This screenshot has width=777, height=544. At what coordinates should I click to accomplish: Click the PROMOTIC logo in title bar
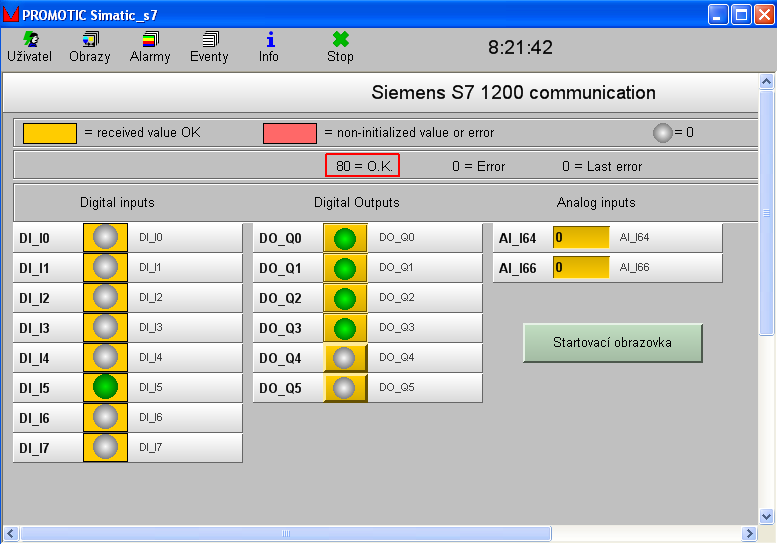click(x=10, y=14)
